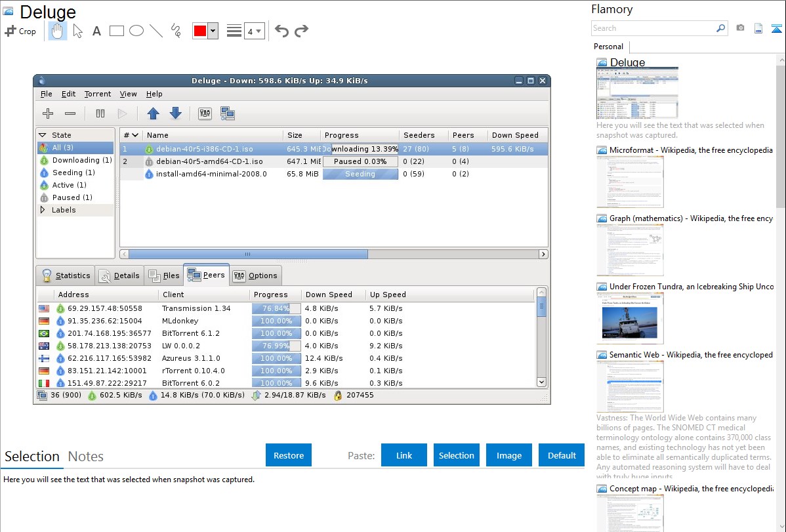Screen dimensions: 786x532
Task: Open the Options tab
Action: [x=256, y=276]
